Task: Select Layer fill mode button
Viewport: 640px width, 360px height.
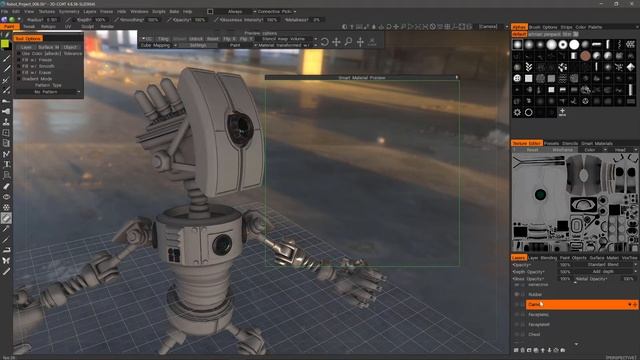Action: pyautogui.click(x=26, y=47)
